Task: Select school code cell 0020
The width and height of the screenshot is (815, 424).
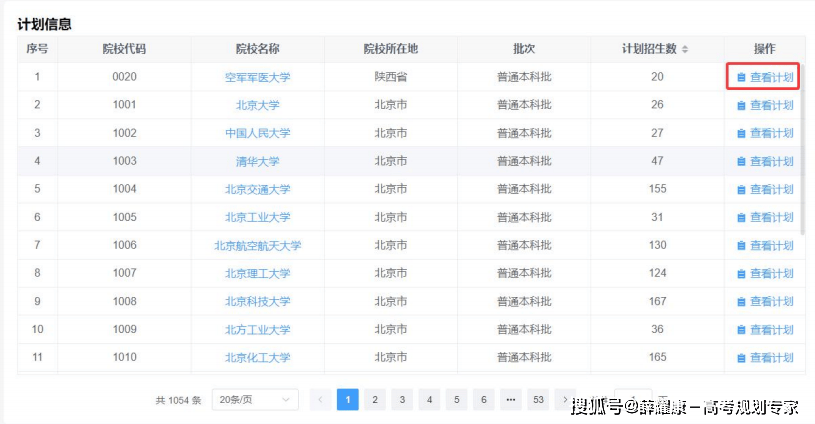Action: pos(125,77)
